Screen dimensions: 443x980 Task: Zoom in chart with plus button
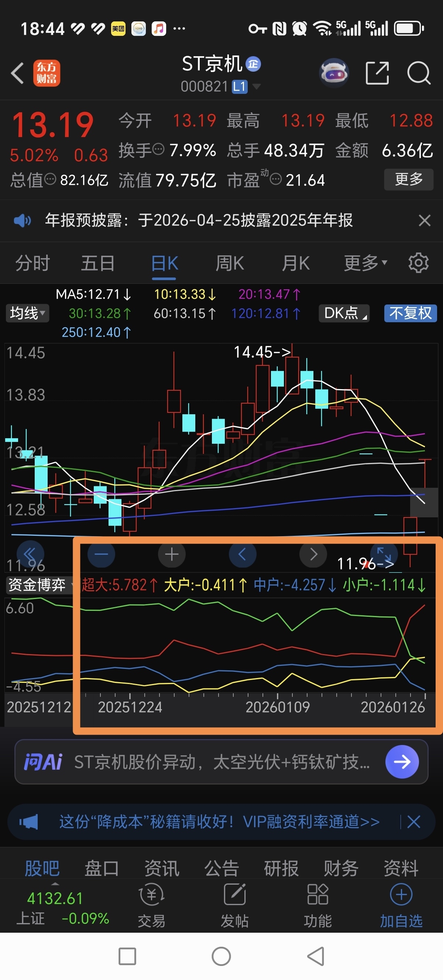172,554
